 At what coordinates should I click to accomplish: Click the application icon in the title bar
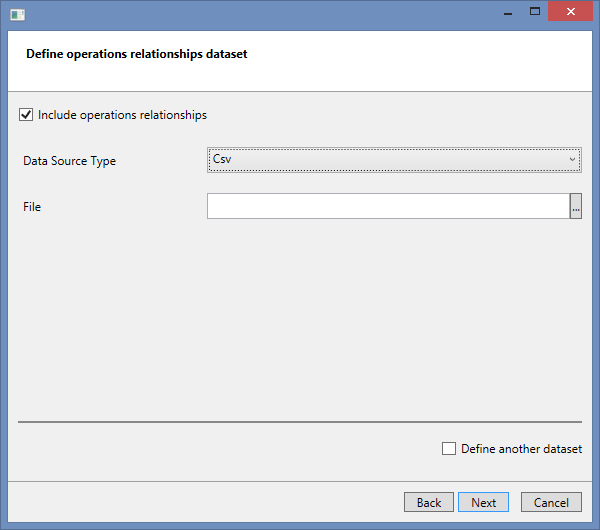[x=17, y=14]
